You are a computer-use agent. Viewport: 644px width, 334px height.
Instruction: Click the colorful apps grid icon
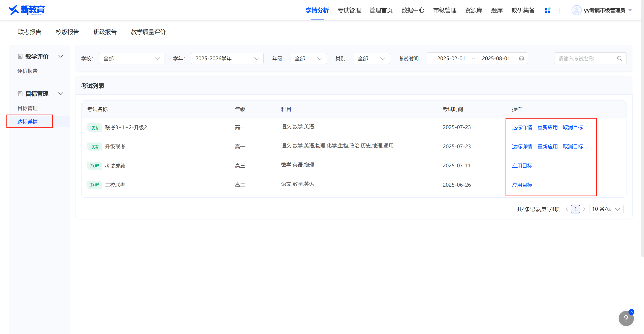[x=547, y=10]
